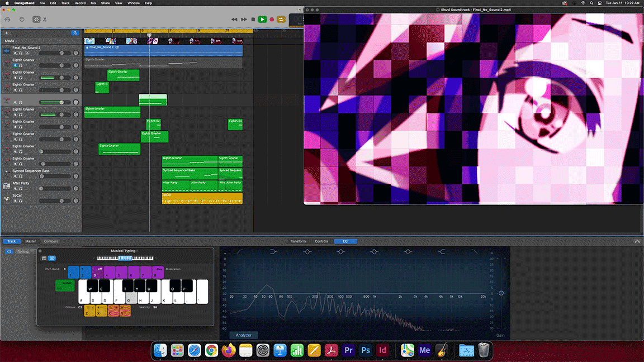This screenshot has height=362, width=644.
Task: Solo the SoCal drummer track
Action: click(21, 201)
